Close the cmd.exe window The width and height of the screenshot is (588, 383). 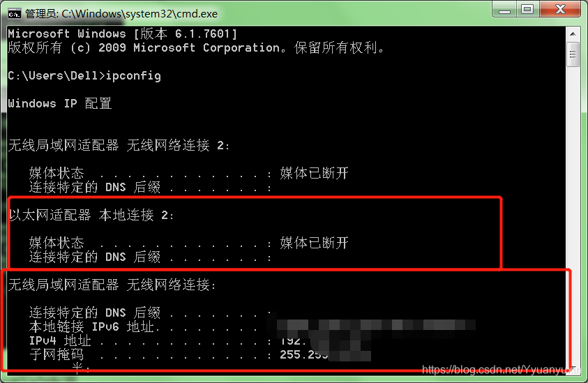click(560, 9)
